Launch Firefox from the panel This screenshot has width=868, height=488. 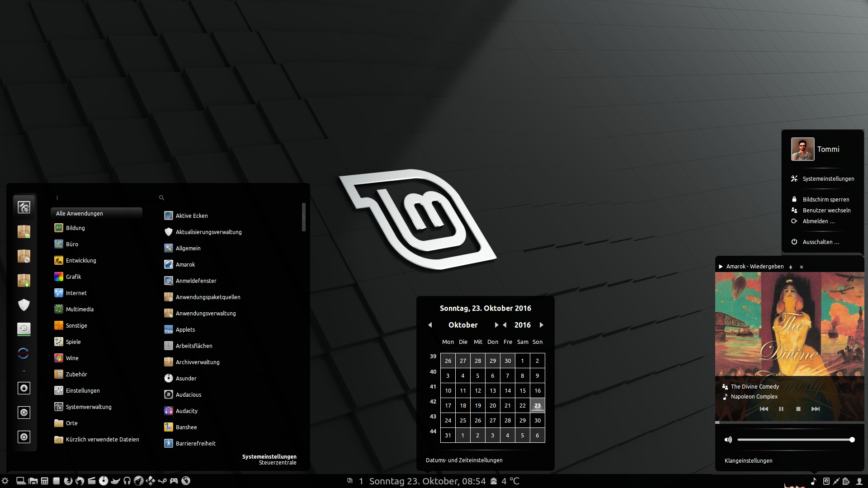68,481
